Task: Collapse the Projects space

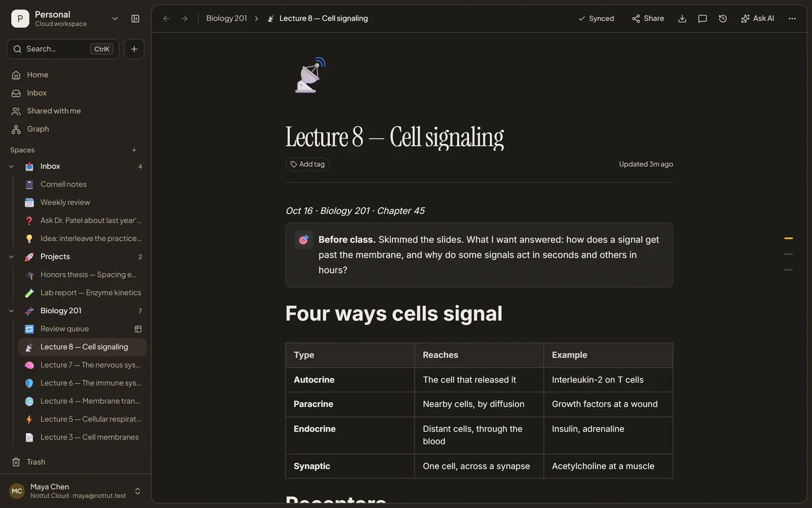Action: (11, 257)
